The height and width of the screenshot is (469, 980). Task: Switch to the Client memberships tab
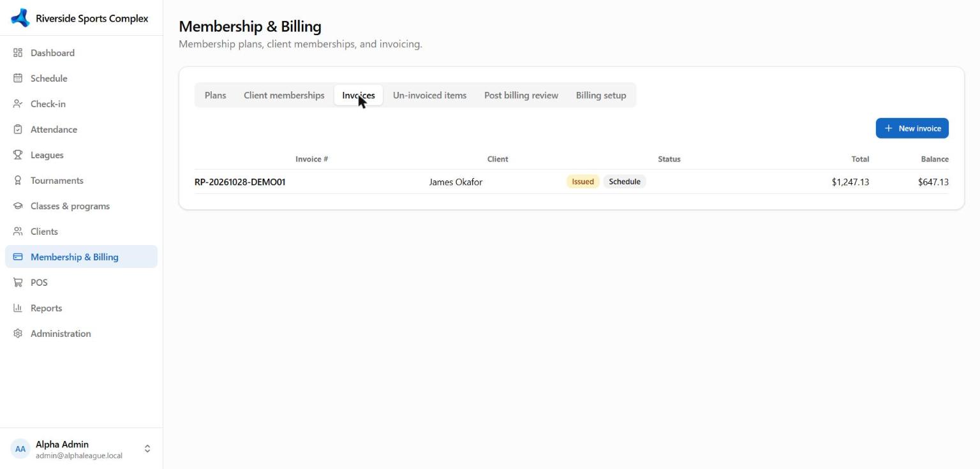tap(284, 95)
